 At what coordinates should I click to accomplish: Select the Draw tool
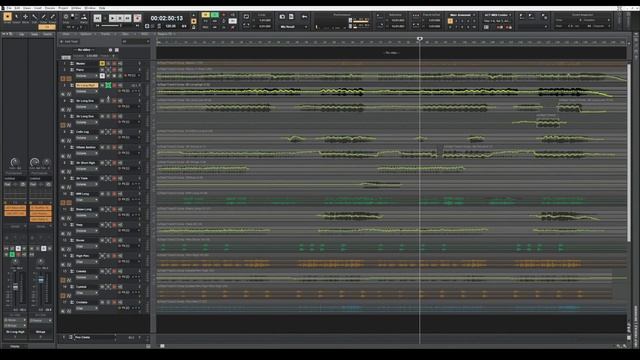click(x=44, y=17)
